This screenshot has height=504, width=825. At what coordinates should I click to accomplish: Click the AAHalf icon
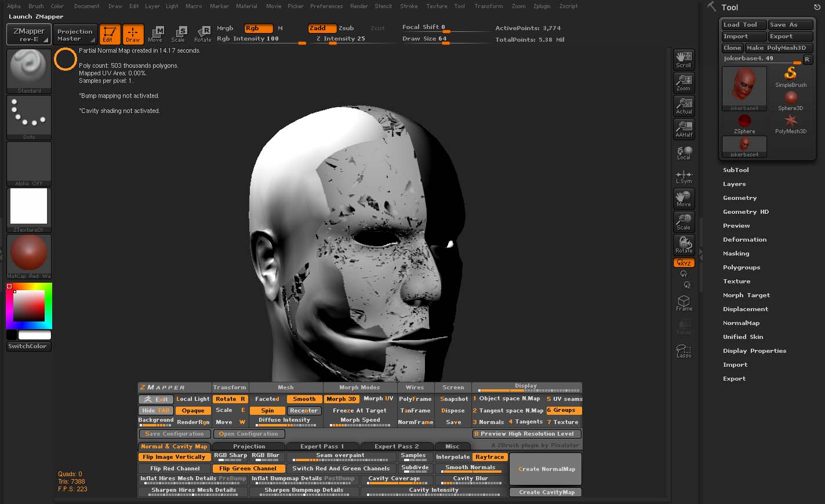[x=684, y=129]
